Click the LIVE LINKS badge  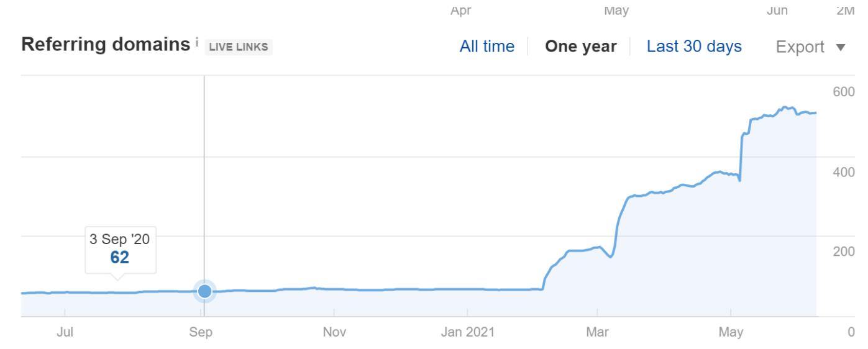coord(239,47)
